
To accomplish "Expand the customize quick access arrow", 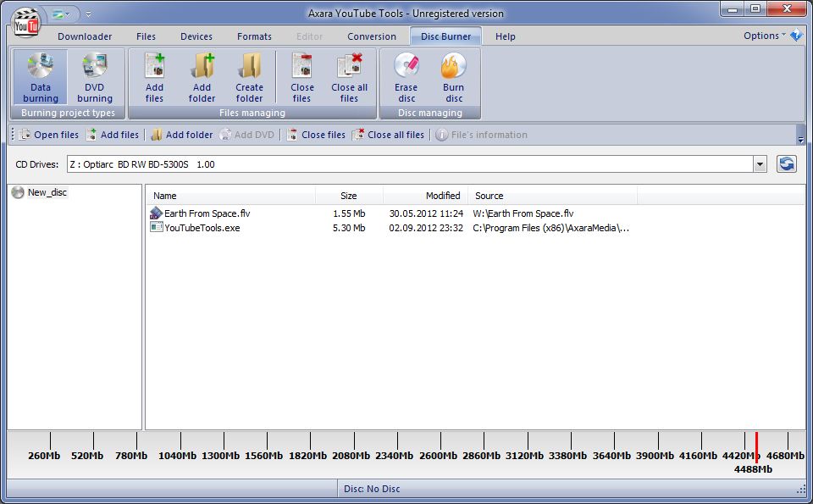I will 89,14.
